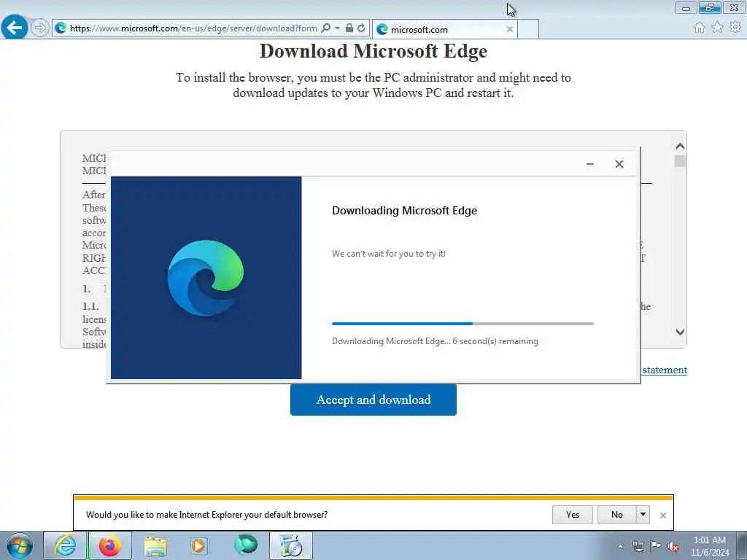Dismiss the default browser notification bar

662,516
